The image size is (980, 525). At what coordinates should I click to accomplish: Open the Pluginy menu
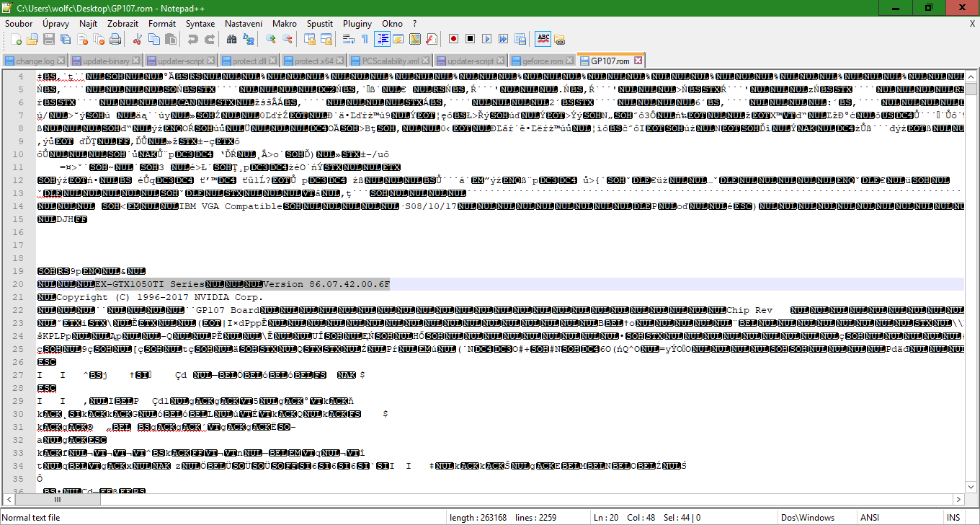click(357, 24)
